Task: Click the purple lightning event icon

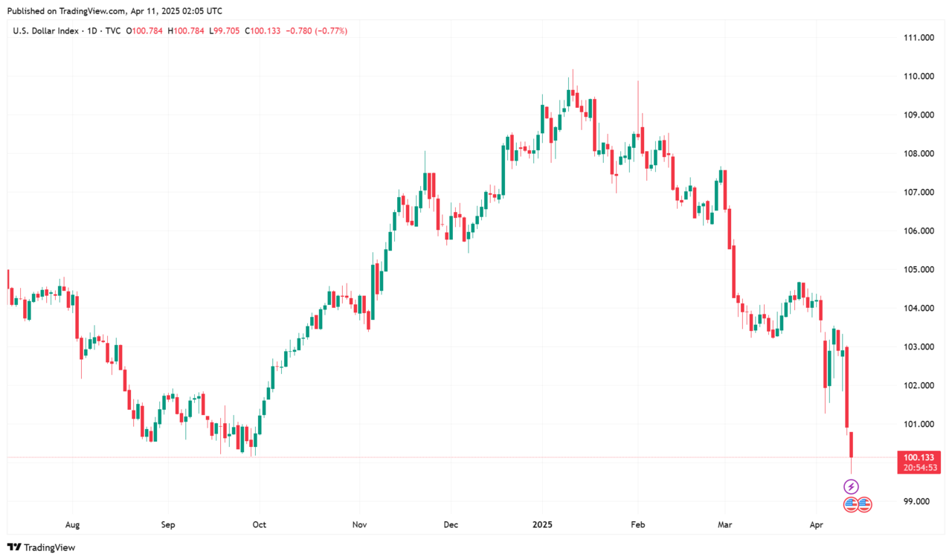Action: [x=852, y=487]
